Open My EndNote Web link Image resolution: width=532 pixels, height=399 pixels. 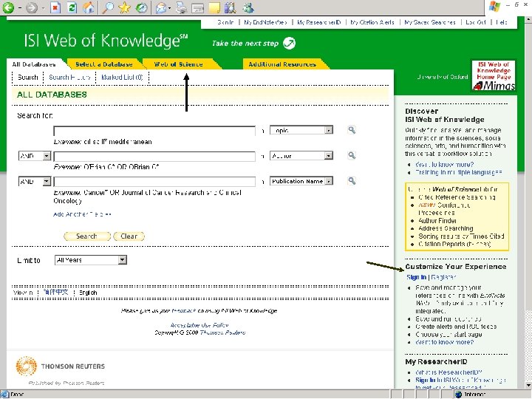tap(266, 22)
